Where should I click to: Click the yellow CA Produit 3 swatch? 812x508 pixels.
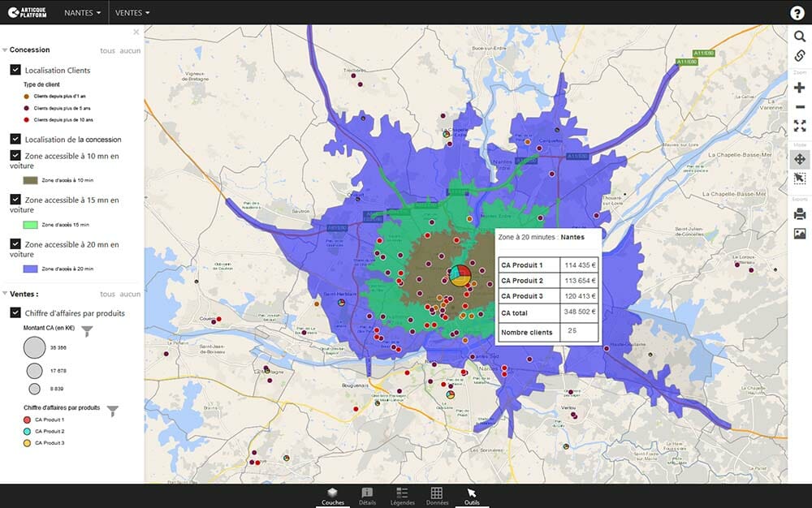pos(28,443)
